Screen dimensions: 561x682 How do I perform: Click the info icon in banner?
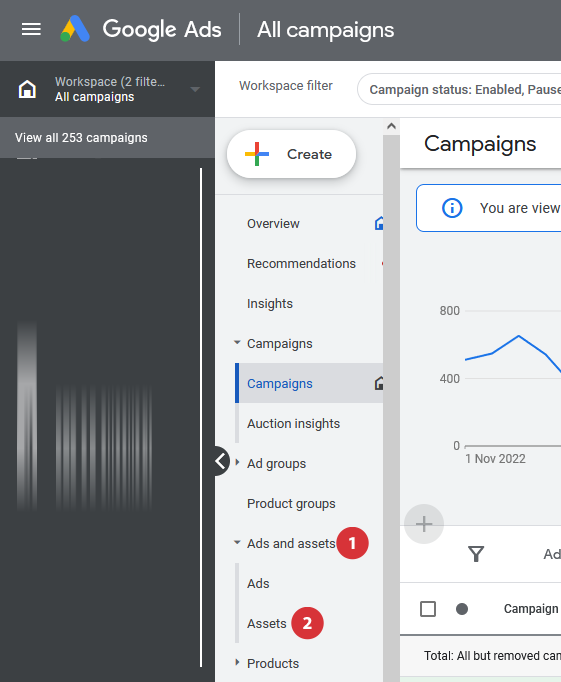click(x=452, y=208)
